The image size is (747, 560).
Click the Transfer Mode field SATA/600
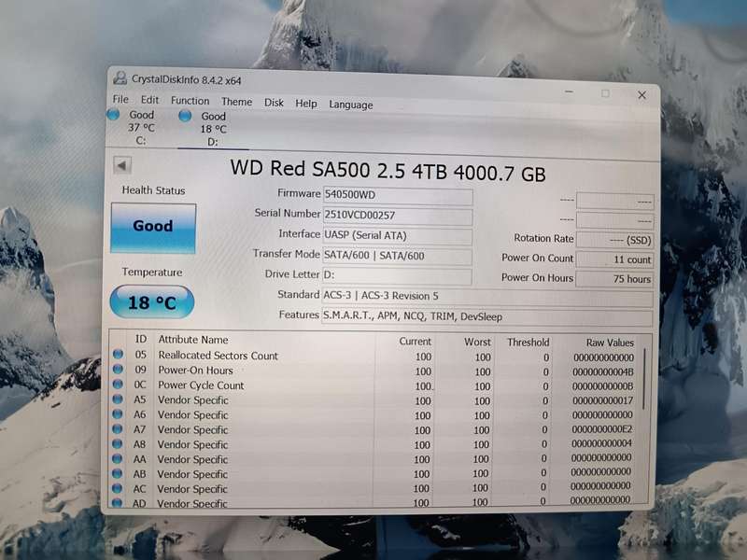click(x=398, y=256)
